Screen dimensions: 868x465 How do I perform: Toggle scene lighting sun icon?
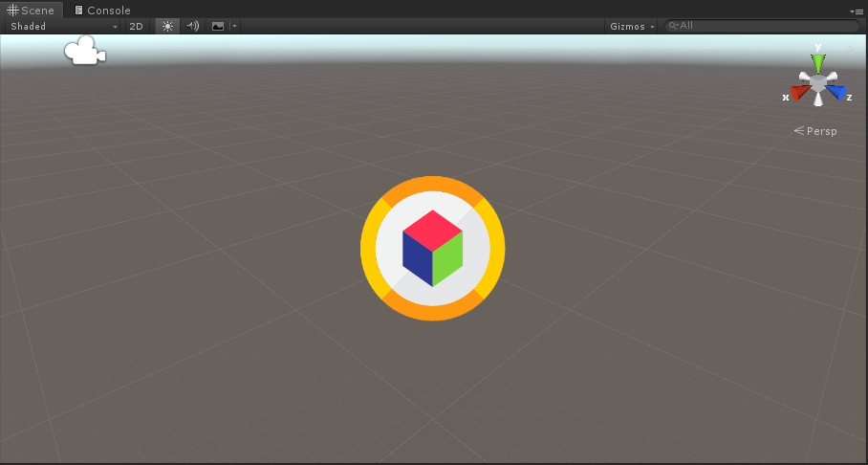[167, 26]
